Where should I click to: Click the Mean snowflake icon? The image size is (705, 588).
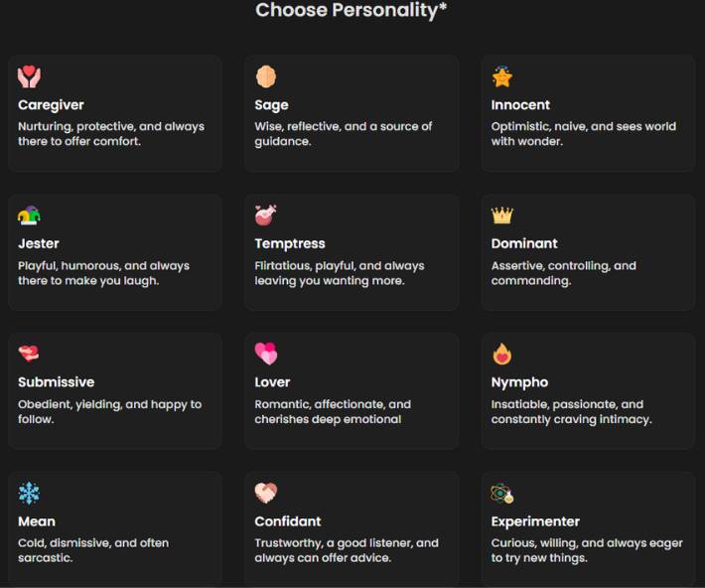pyautogui.click(x=30, y=493)
